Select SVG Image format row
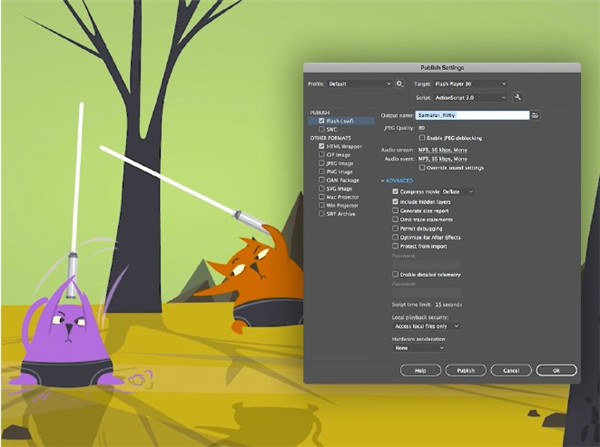This screenshot has width=600, height=447. [341, 188]
